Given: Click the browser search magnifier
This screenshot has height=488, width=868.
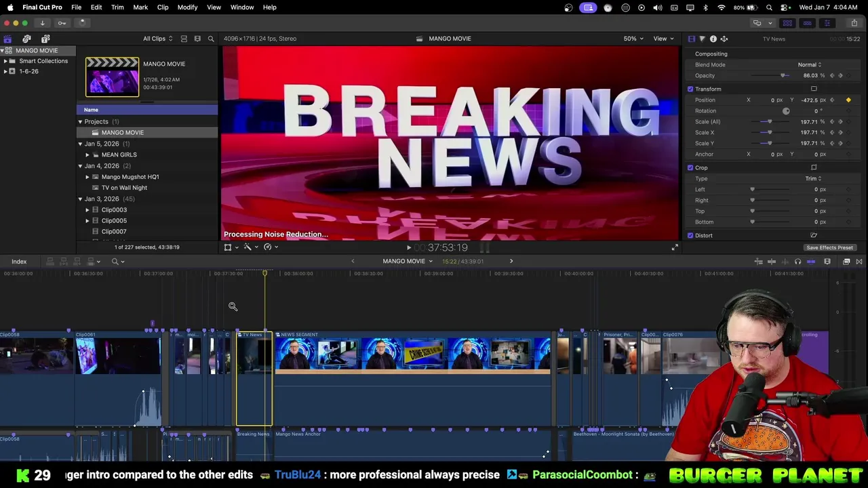Looking at the screenshot, I should click(211, 39).
